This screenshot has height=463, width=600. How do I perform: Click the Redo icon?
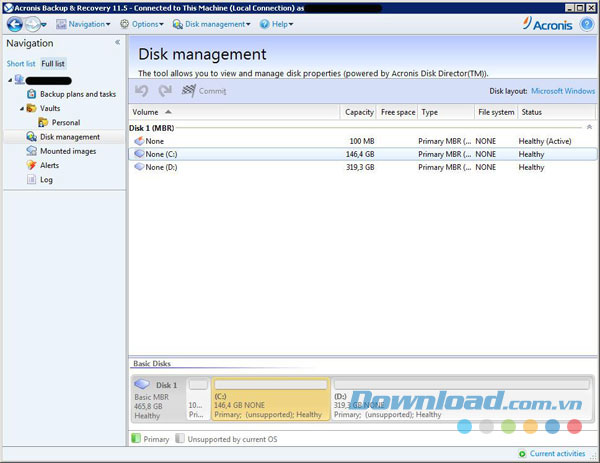coord(165,91)
